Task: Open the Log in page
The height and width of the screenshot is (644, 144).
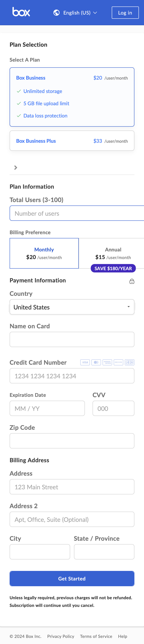Action: click(125, 12)
